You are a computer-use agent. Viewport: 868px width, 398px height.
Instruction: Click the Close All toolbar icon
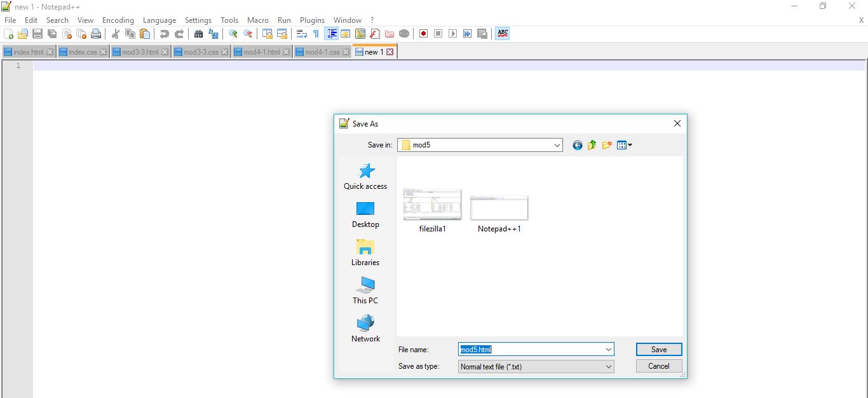pos(81,34)
